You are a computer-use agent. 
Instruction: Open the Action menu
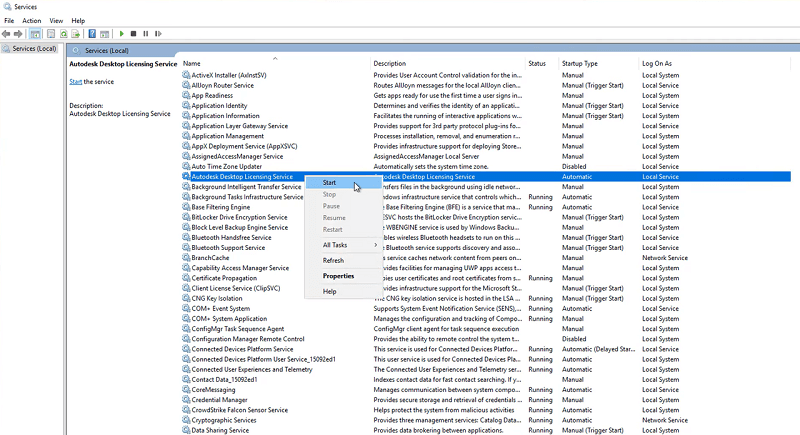pyautogui.click(x=32, y=20)
